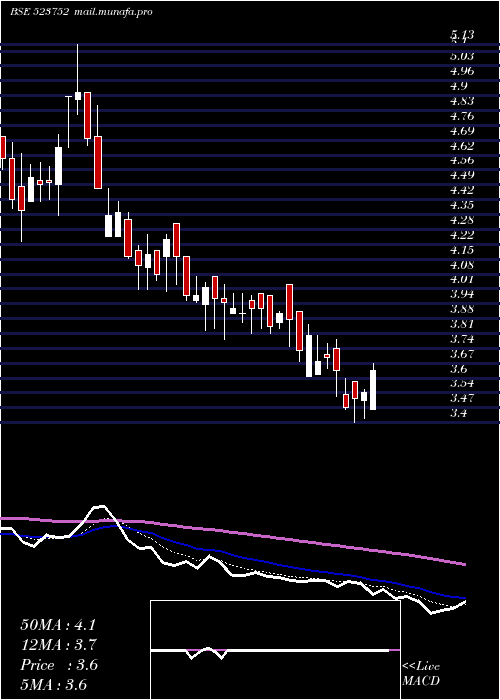Click the 3.88 price axis label
The width and height of the screenshot is (500, 700).
[462, 309]
